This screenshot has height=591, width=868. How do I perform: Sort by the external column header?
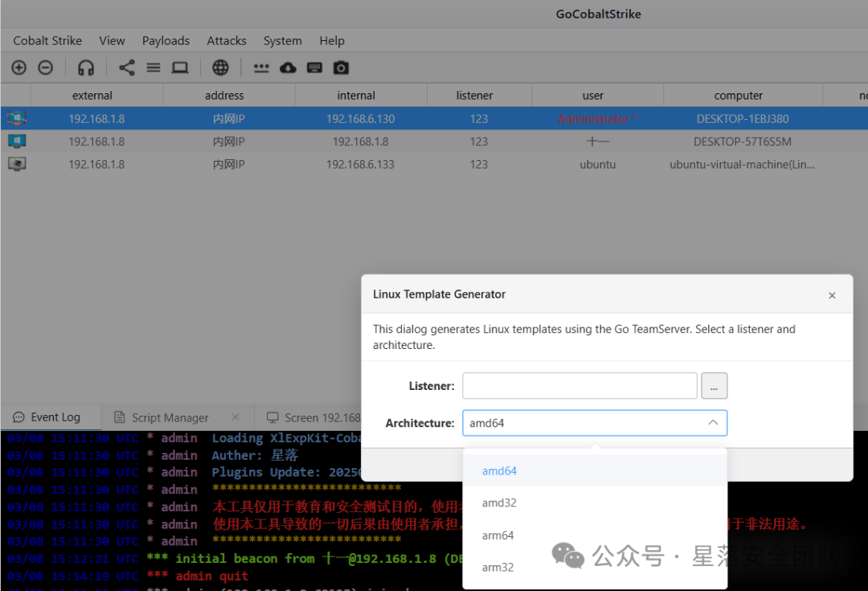[x=97, y=95]
